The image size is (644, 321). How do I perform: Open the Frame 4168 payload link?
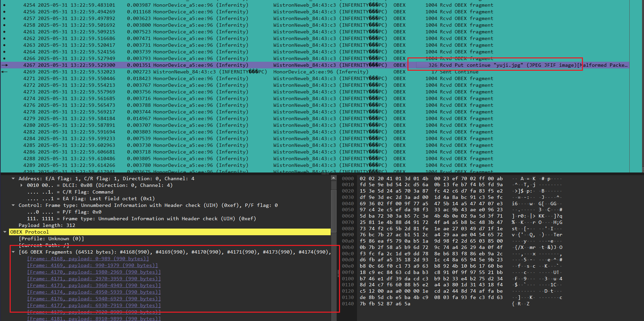click(x=88, y=259)
